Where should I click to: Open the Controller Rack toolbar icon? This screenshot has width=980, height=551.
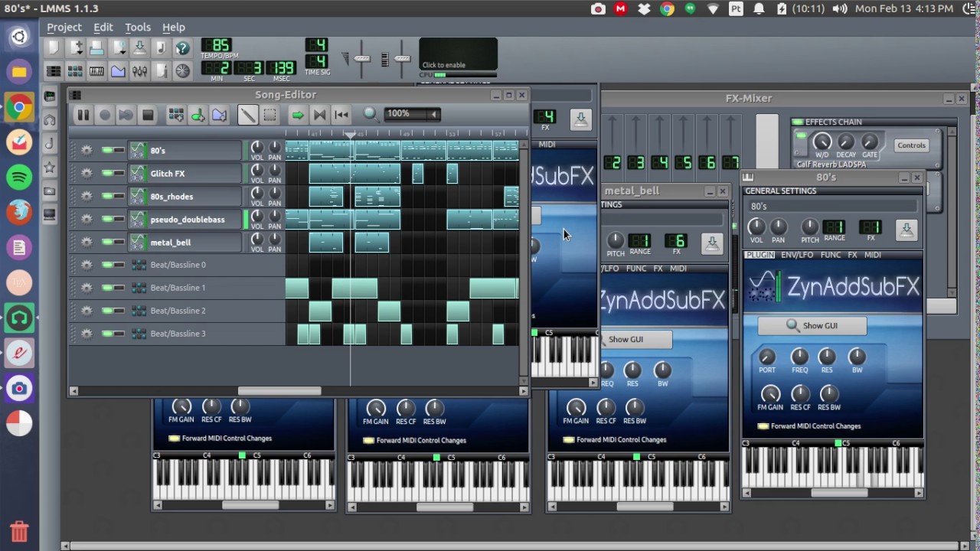182,71
